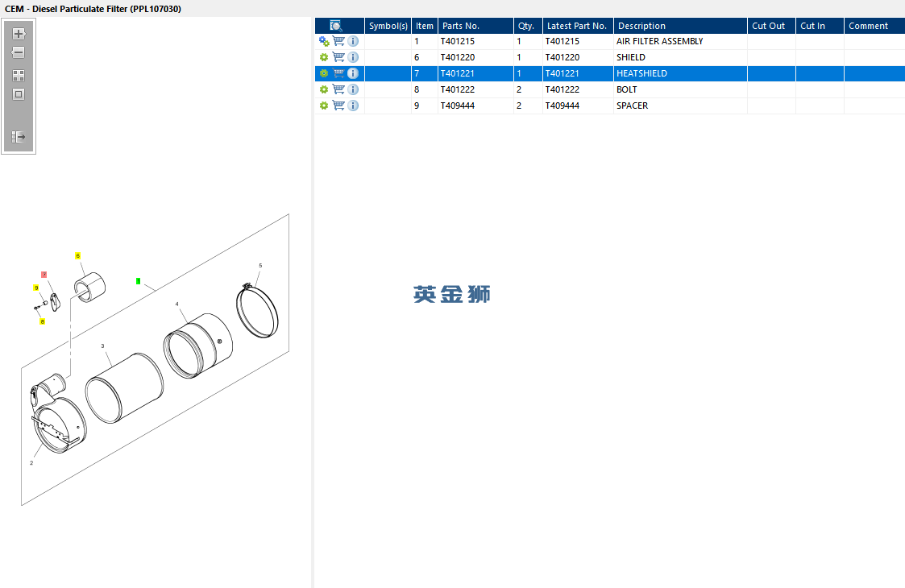Sort by Qty. column header
905x588 pixels.
(528, 26)
